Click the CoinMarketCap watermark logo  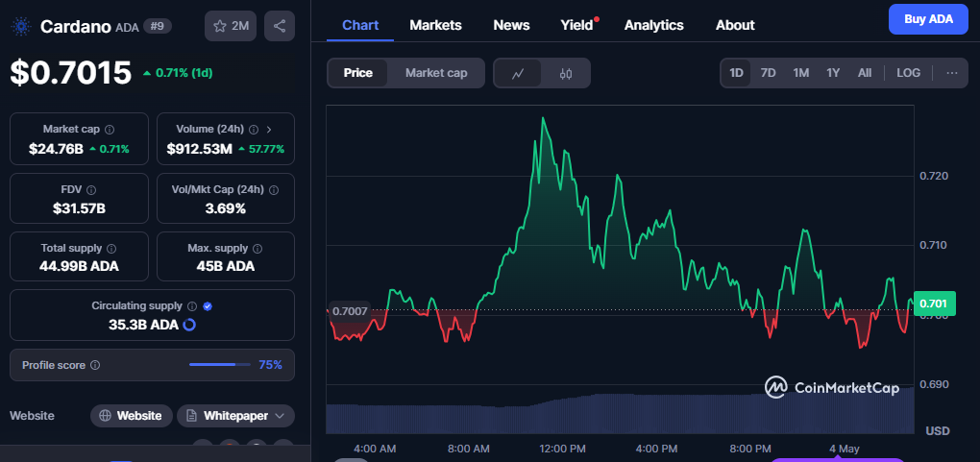(832, 388)
